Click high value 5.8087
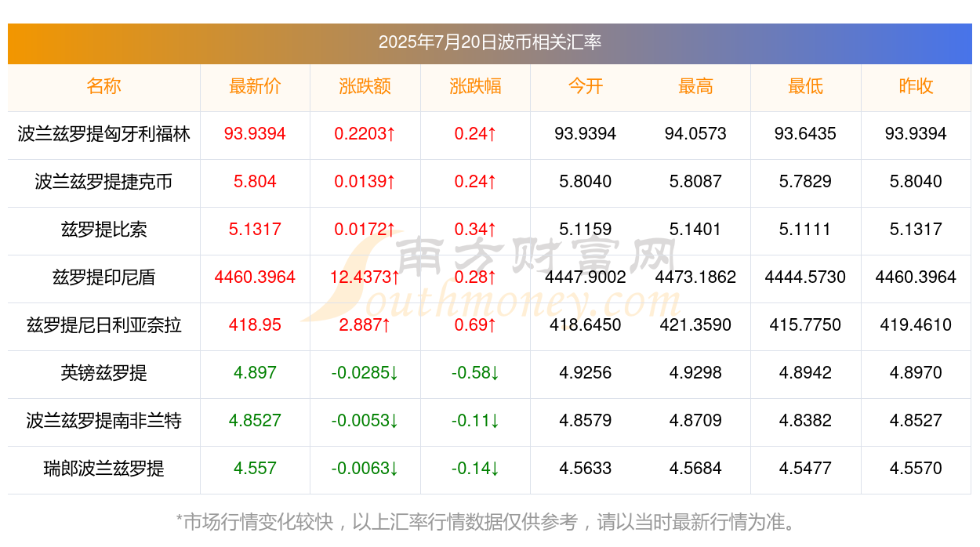Image resolution: width=980 pixels, height=547 pixels. coord(695,182)
